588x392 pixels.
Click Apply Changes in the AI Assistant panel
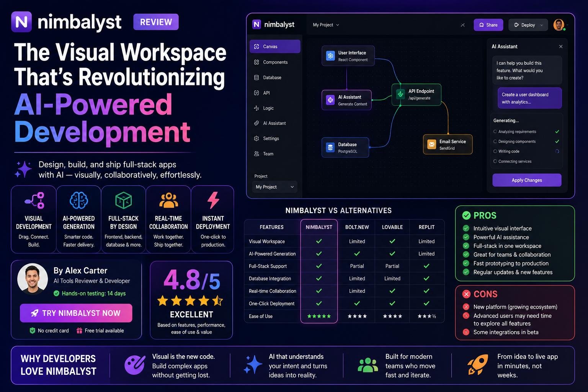(527, 180)
